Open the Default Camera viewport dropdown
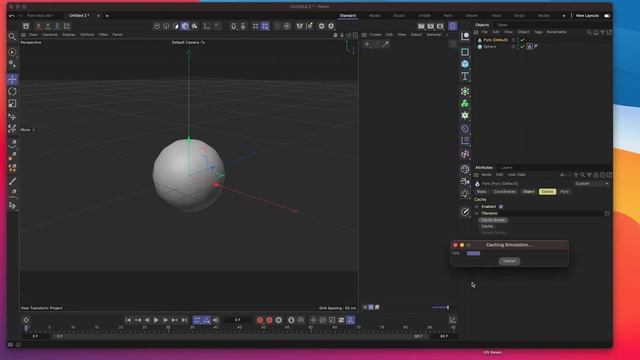Image resolution: width=640 pixels, height=360 pixels. click(x=188, y=42)
